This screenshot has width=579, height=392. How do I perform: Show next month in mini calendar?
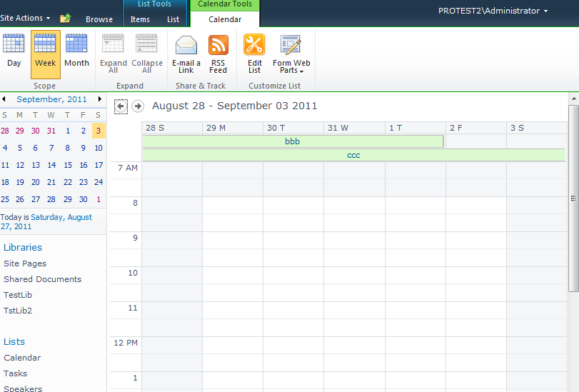point(100,99)
